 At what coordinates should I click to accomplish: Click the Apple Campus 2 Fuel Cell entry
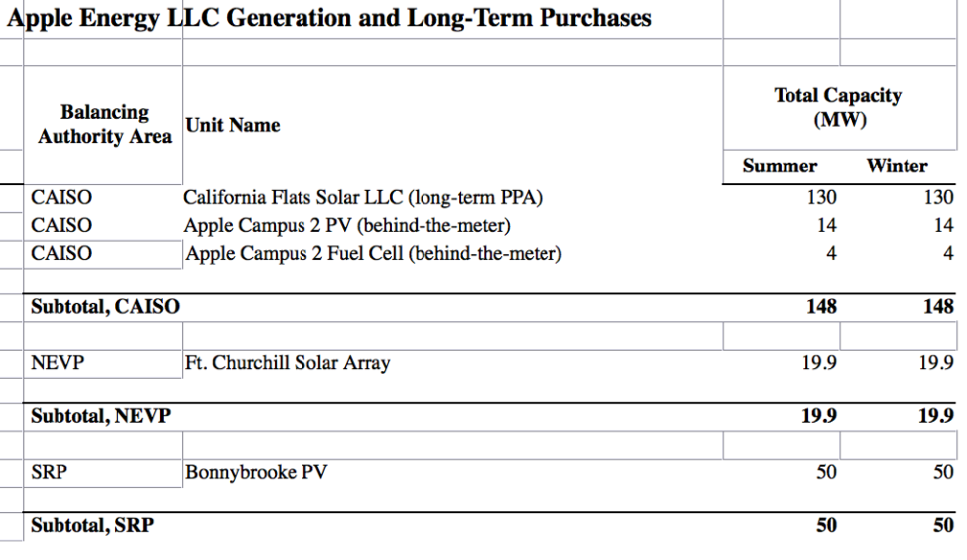pyautogui.click(x=375, y=254)
